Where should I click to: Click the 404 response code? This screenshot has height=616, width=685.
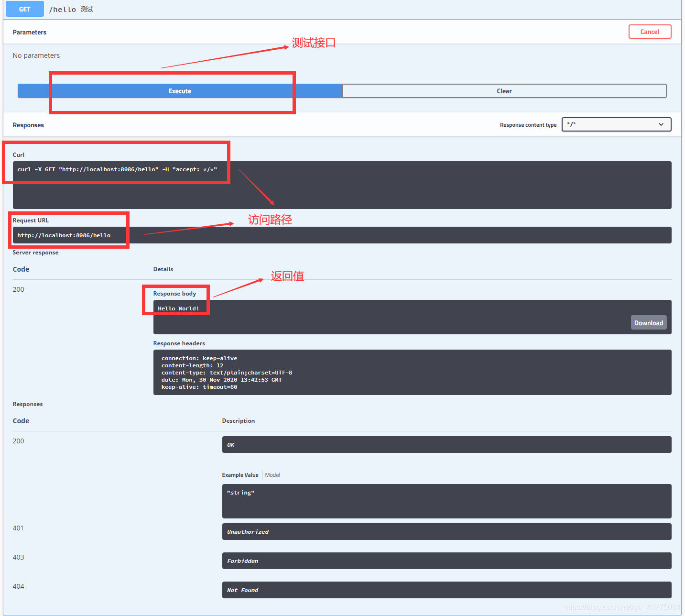click(18, 586)
